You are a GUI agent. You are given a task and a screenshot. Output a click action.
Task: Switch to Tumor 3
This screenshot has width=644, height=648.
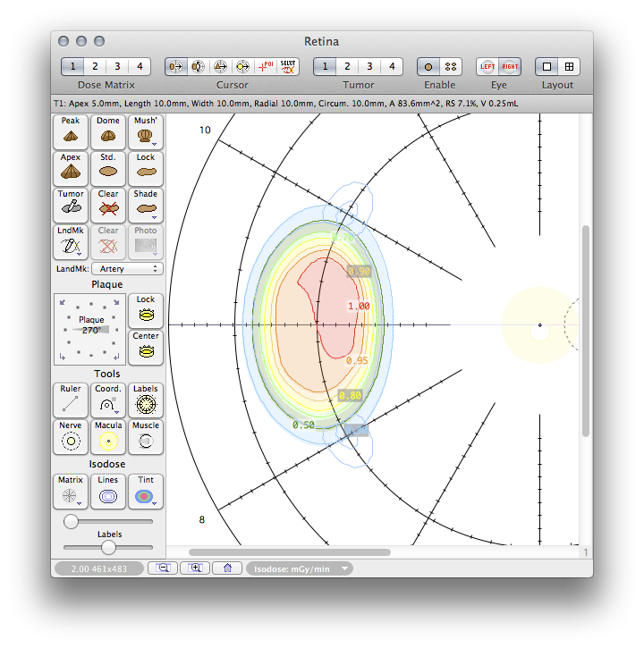click(x=369, y=66)
